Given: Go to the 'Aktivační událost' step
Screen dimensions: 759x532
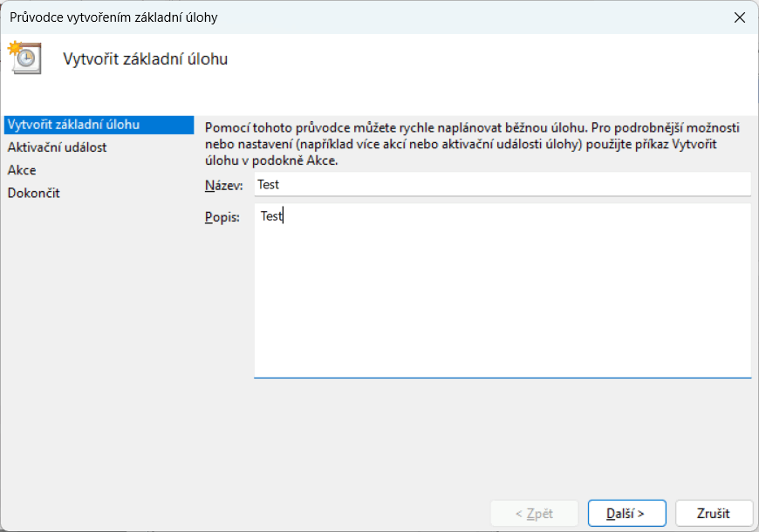Looking at the screenshot, I should coord(58,147).
